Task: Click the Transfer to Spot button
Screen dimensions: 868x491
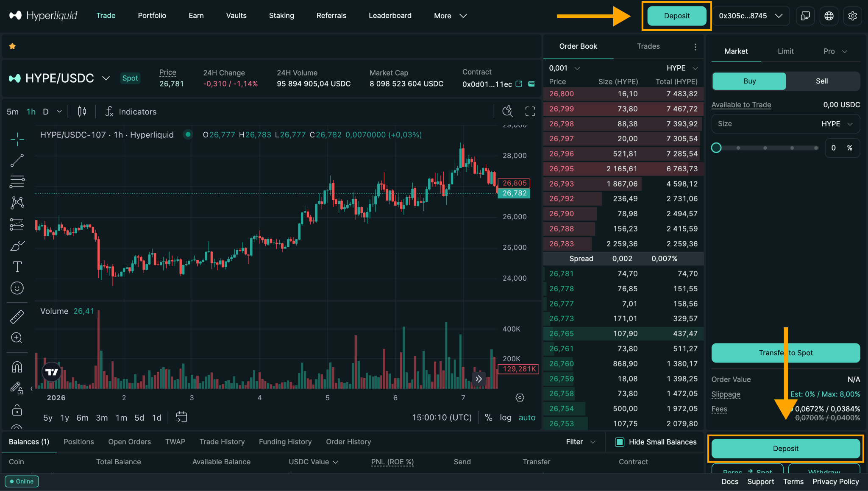Action: tap(785, 353)
